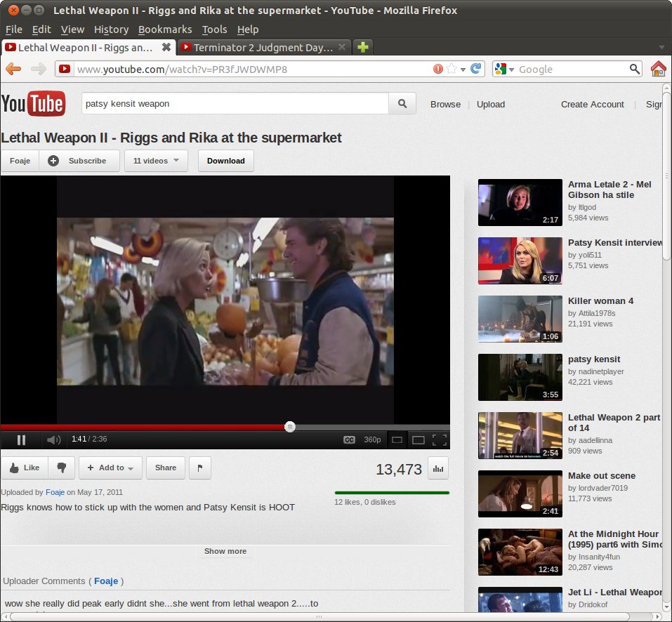This screenshot has height=622, width=672.
Task: Click the YouTube logo
Action: (34, 104)
